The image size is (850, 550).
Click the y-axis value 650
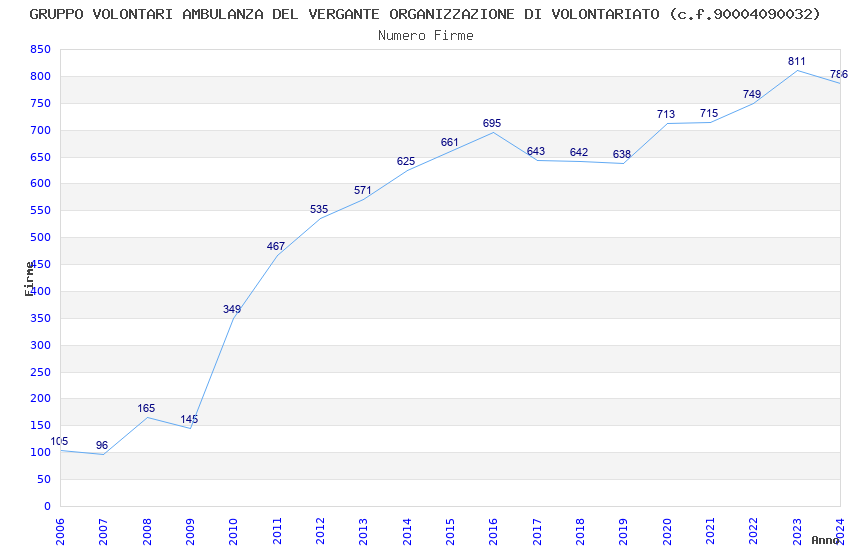coord(41,157)
